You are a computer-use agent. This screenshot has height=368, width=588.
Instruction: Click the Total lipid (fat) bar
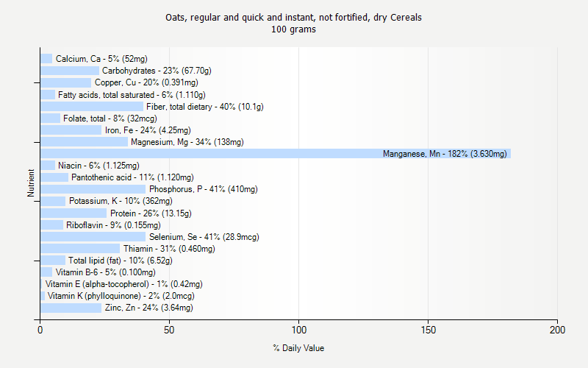(x=53, y=261)
